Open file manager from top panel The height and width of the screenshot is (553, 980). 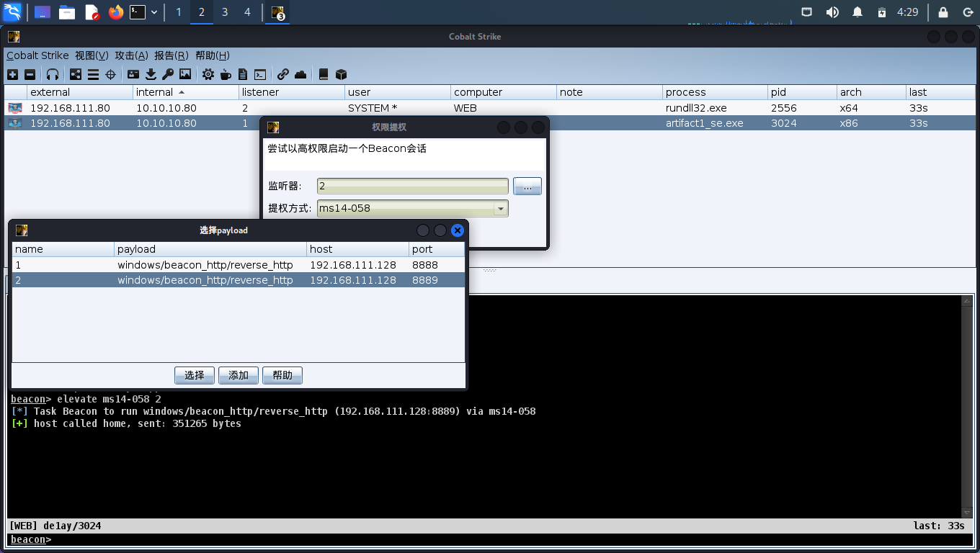click(x=67, y=12)
